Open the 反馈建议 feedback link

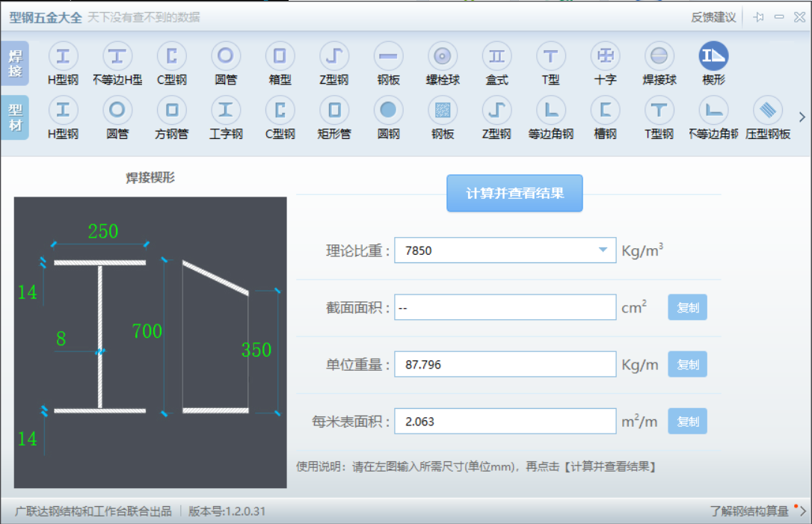pyautogui.click(x=713, y=17)
